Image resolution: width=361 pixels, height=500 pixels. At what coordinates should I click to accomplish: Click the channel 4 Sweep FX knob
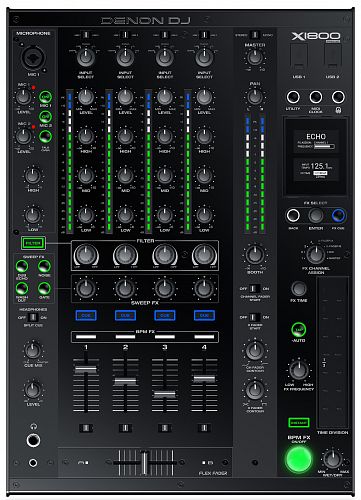204,288
